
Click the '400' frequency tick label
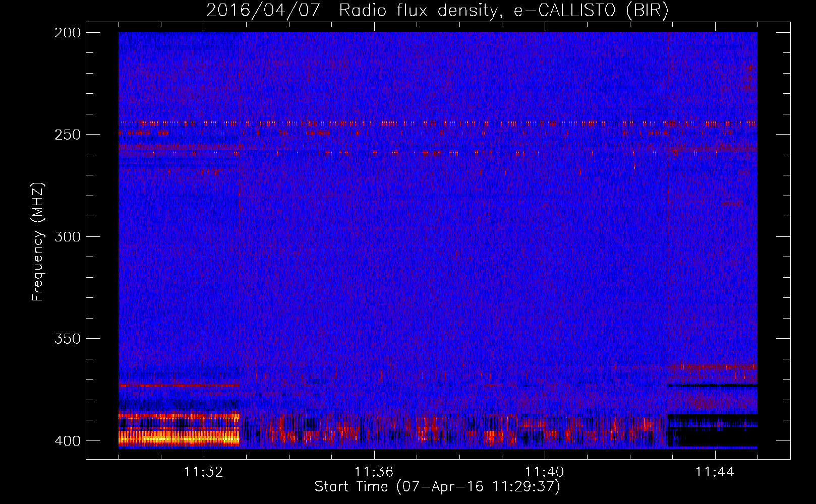click(68, 441)
